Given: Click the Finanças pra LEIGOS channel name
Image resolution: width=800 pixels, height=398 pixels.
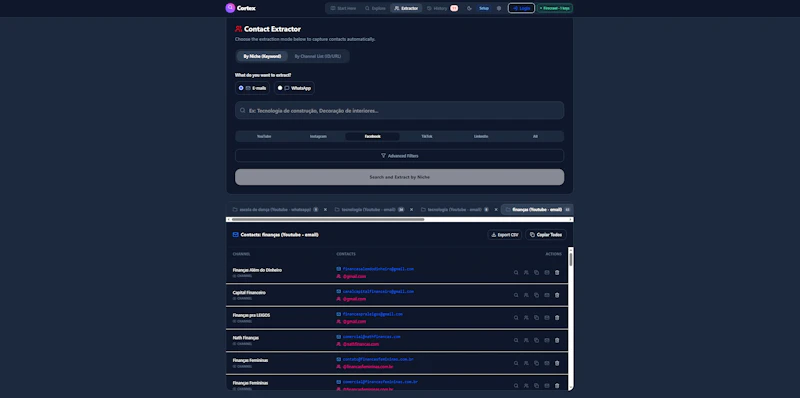Looking at the screenshot, I should tap(252, 315).
